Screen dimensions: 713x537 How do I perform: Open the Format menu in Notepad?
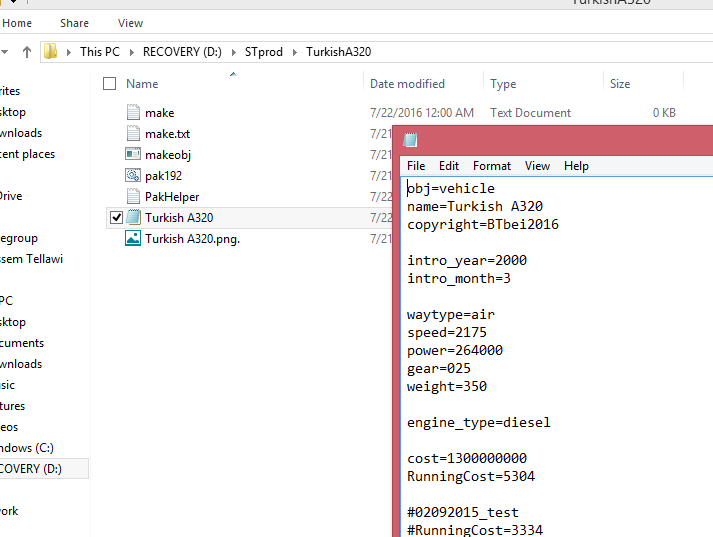coord(491,166)
